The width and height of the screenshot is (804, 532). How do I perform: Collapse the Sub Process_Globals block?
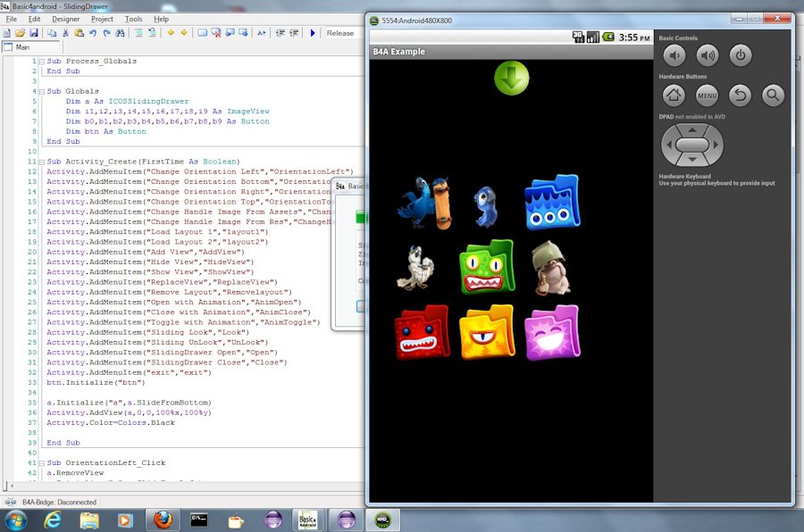tap(41, 62)
